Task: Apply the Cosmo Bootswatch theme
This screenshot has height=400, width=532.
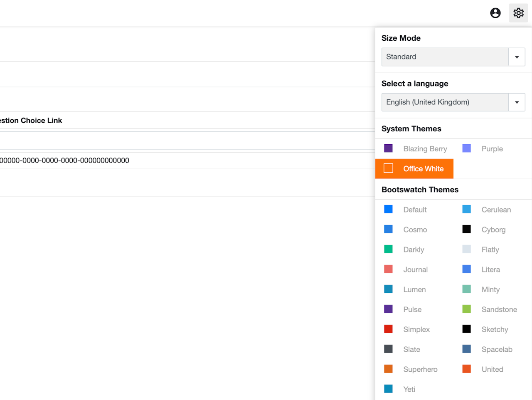Action: pyautogui.click(x=415, y=230)
